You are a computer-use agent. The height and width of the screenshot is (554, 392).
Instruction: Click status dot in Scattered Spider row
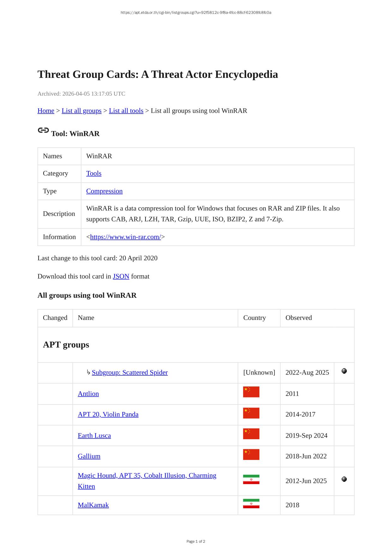(x=344, y=371)
